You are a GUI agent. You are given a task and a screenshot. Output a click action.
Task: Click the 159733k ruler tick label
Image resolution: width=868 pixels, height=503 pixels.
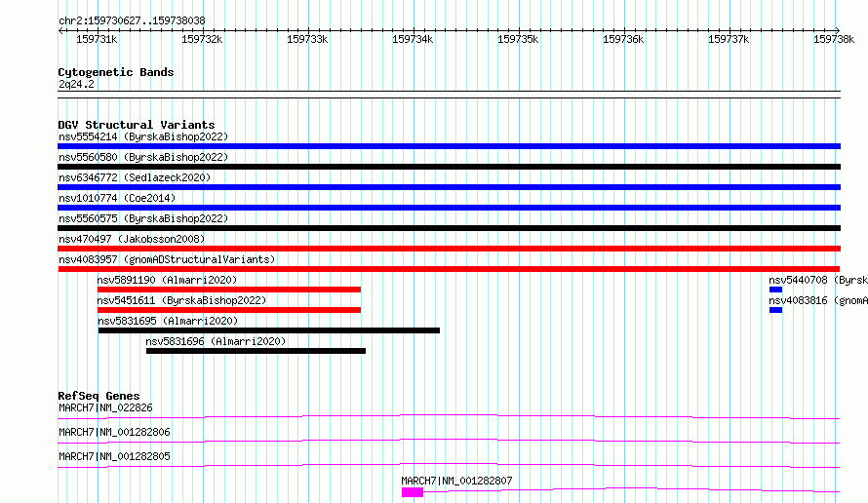[307, 39]
